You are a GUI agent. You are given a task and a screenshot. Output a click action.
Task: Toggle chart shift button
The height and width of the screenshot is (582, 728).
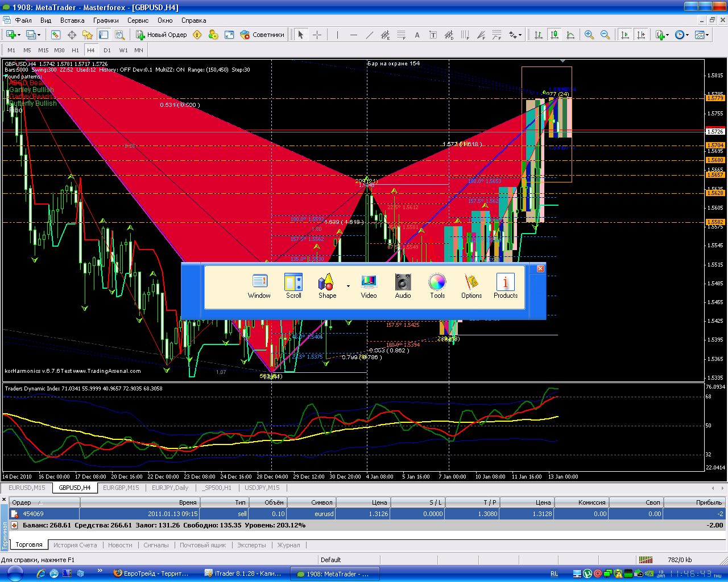tap(641, 35)
